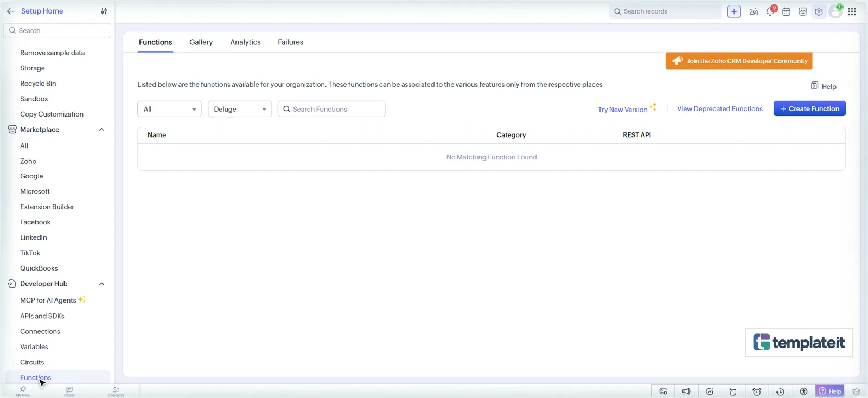Click the Search Functions input field

click(331, 109)
